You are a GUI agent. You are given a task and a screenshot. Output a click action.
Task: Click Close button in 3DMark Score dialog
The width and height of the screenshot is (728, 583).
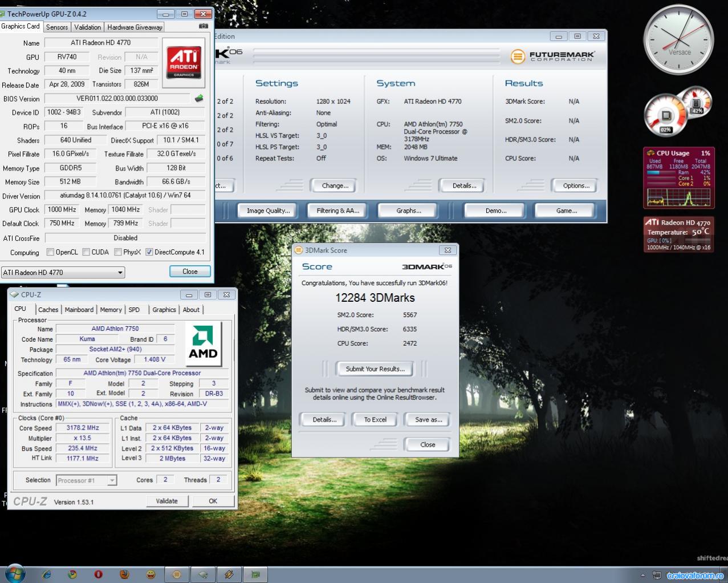tap(428, 444)
